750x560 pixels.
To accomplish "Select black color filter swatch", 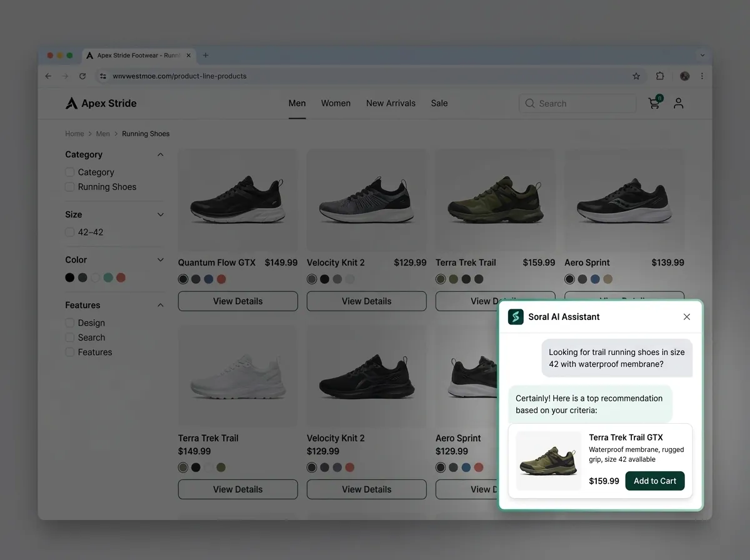I will (70, 277).
